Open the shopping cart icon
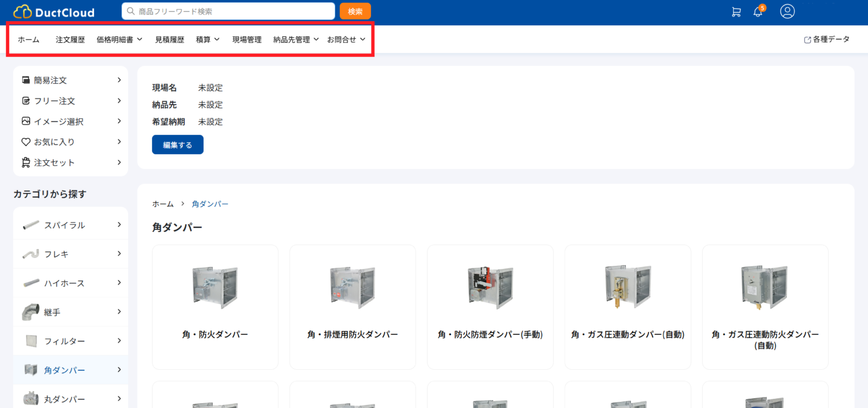Viewport: 868px width, 408px height. [x=736, y=12]
